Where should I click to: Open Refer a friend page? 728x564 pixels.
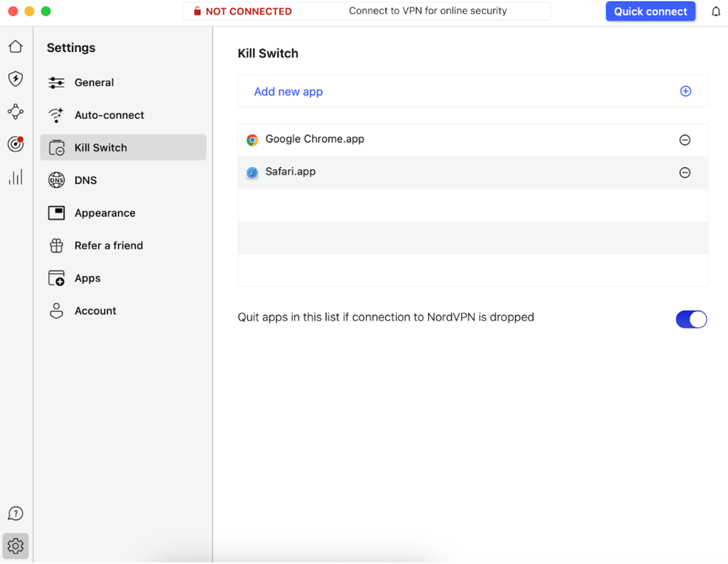[x=123, y=245]
